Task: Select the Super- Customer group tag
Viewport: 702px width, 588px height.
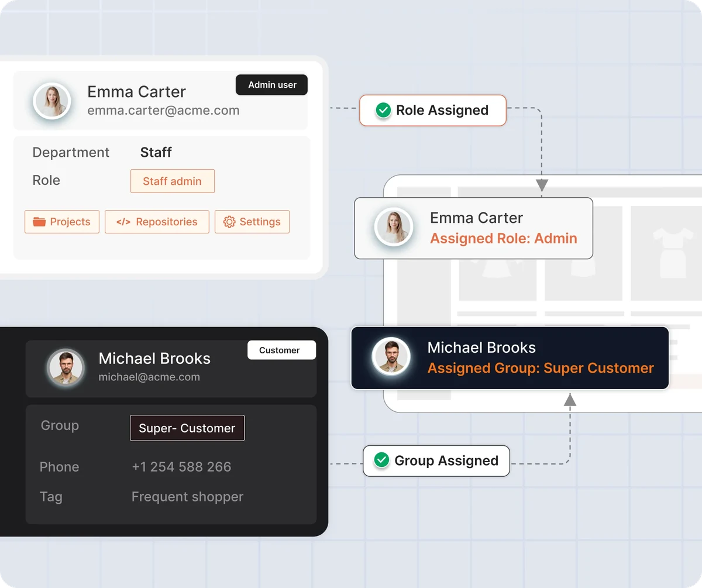Action: coord(187,428)
